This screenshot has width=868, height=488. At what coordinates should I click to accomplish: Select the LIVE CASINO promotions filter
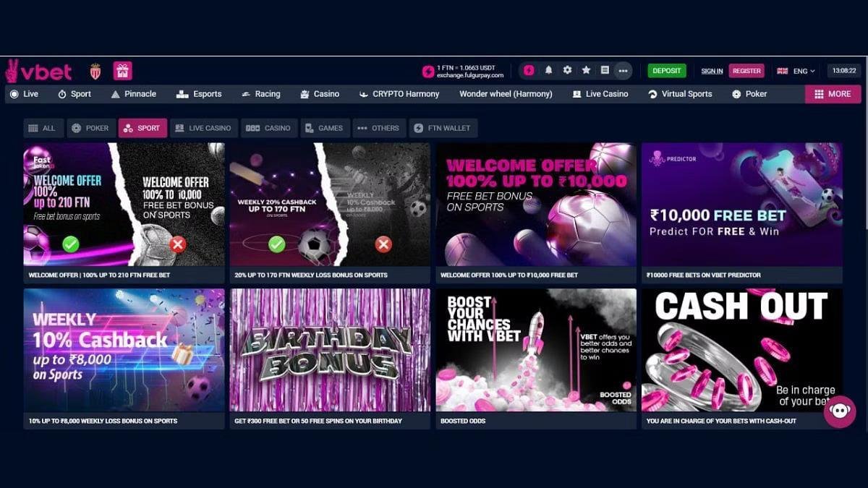click(203, 128)
